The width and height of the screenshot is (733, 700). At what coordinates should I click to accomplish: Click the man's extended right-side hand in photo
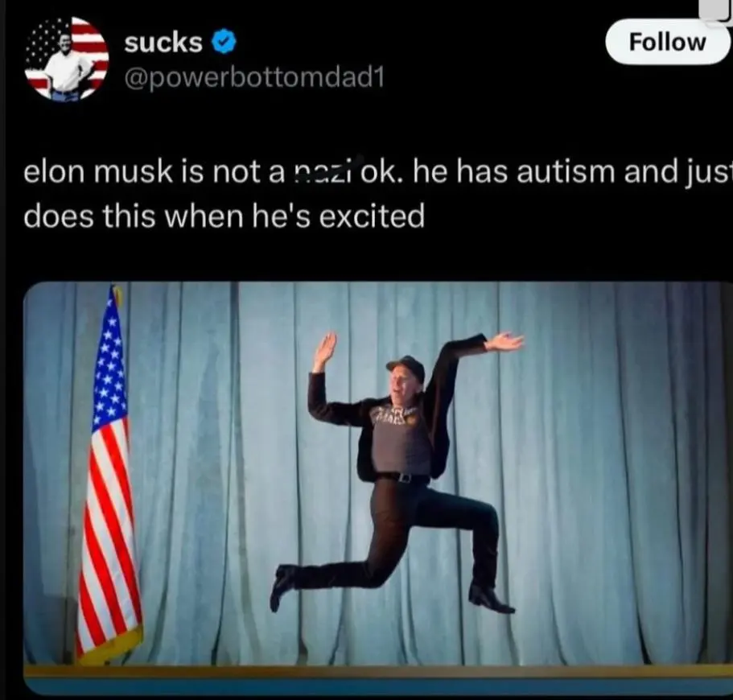coord(504,341)
